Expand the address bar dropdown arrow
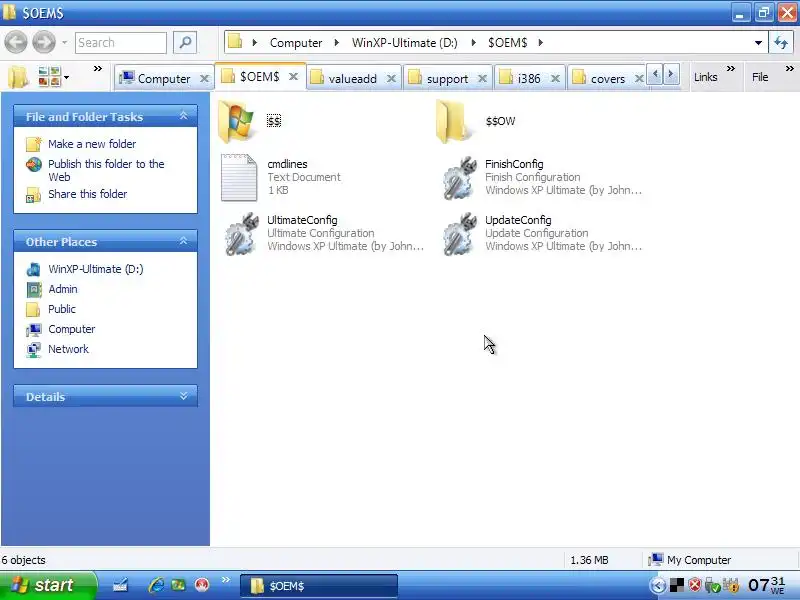 tap(758, 42)
